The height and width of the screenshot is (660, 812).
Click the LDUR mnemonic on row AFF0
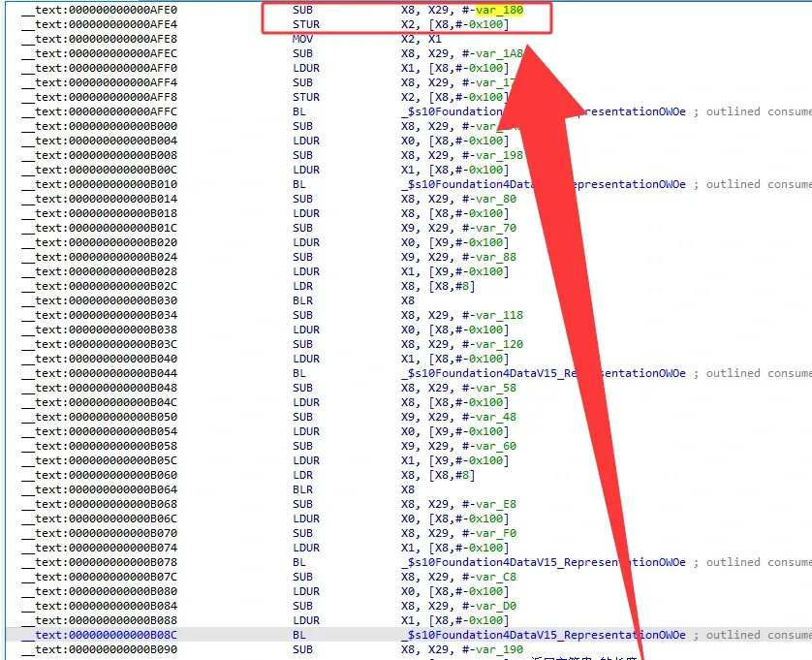click(x=306, y=68)
